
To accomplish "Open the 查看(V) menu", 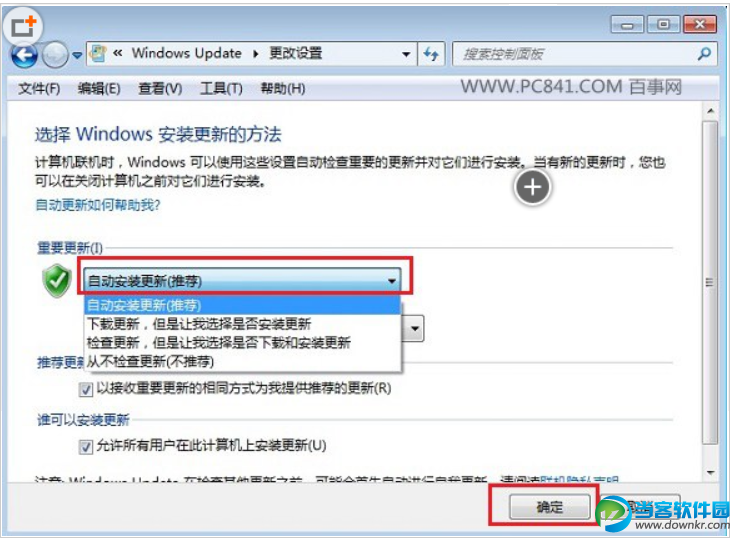I will coord(160,88).
